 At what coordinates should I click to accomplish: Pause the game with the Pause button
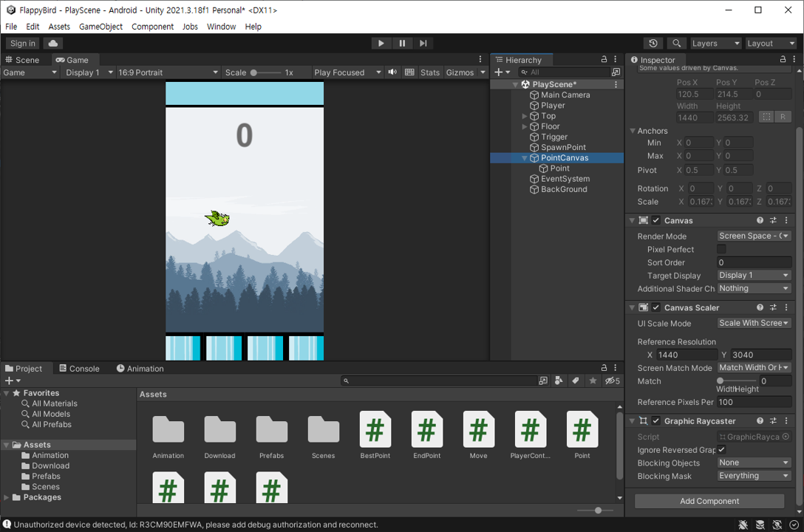tap(402, 43)
